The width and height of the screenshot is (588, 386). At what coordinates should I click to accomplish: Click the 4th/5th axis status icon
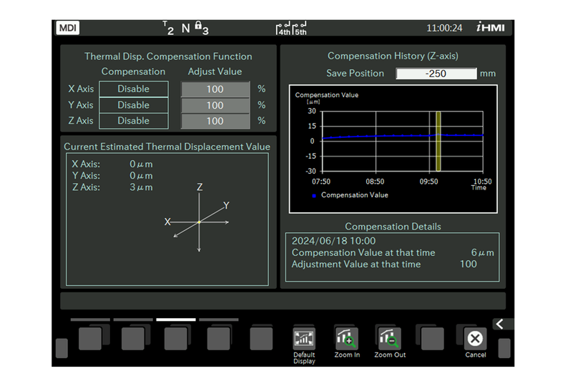click(291, 29)
